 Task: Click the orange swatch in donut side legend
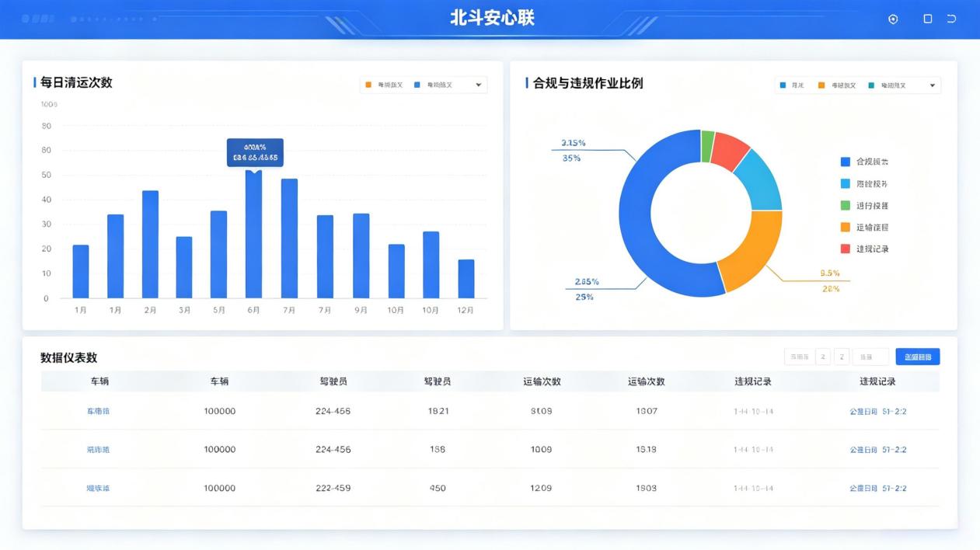tap(846, 228)
